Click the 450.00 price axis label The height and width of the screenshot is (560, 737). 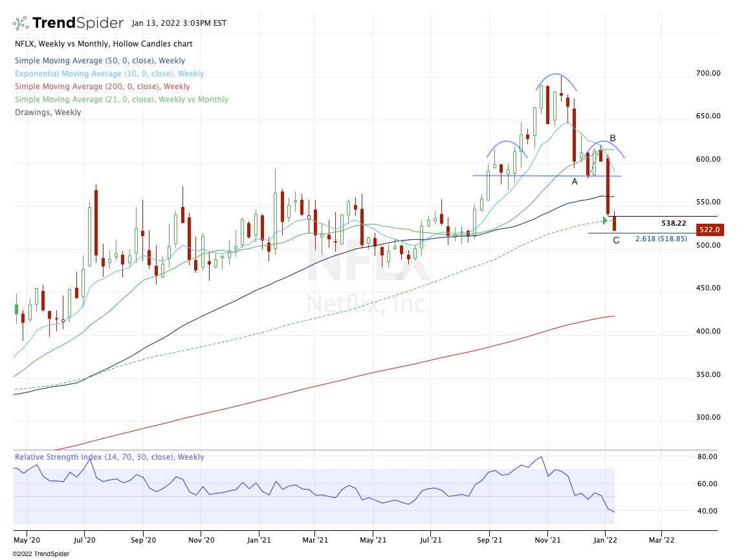709,288
